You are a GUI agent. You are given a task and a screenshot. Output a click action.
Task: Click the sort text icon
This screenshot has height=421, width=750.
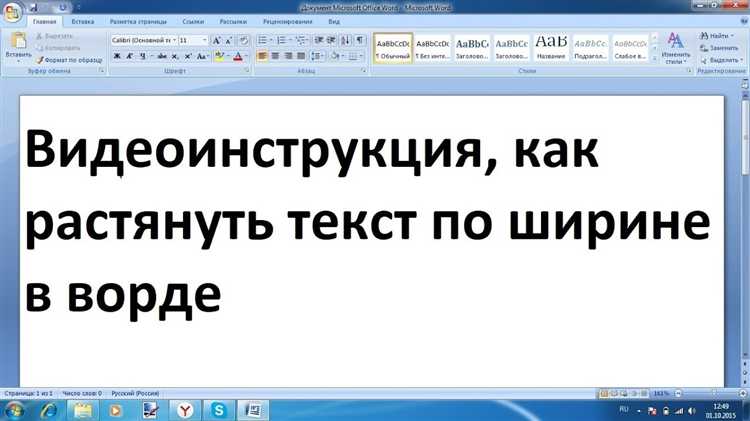[345, 40]
